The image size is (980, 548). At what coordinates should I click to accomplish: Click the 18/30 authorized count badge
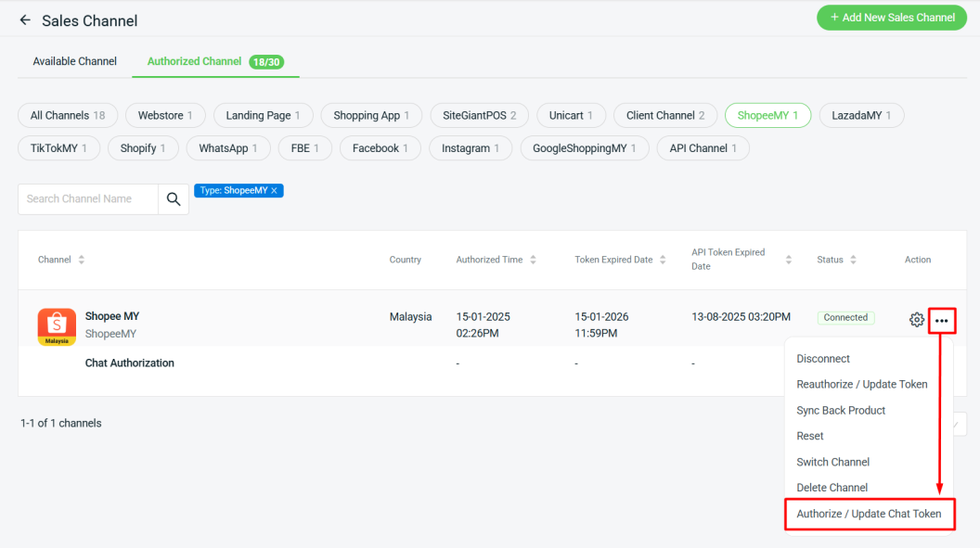pos(266,62)
